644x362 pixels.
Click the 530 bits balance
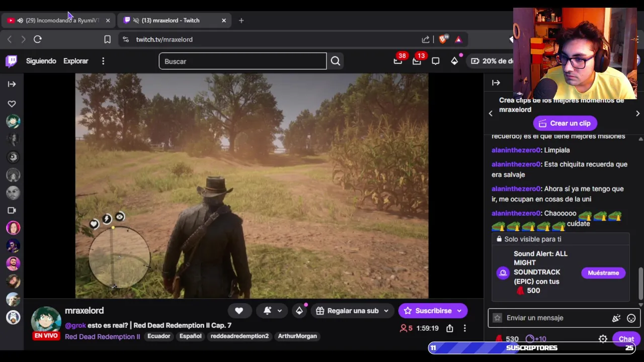507,339
